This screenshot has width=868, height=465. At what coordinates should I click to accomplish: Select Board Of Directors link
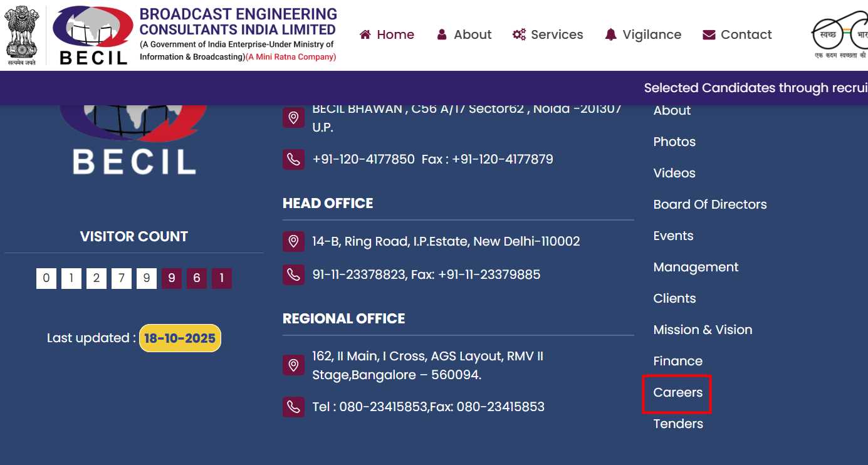[x=710, y=204]
